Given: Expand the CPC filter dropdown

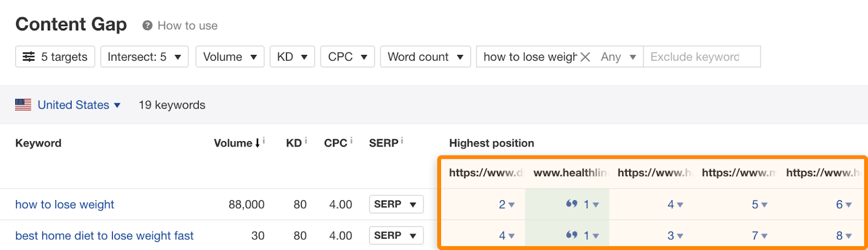Looking at the screenshot, I should (347, 57).
